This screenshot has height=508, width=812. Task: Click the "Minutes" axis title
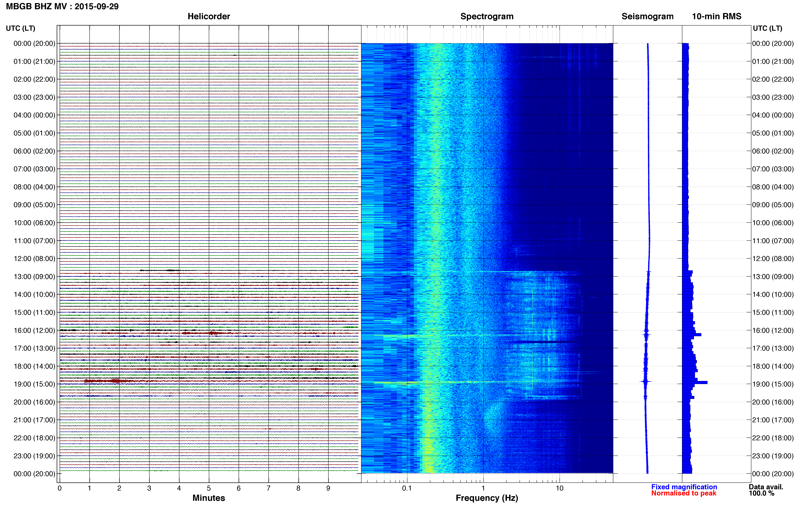click(x=209, y=498)
